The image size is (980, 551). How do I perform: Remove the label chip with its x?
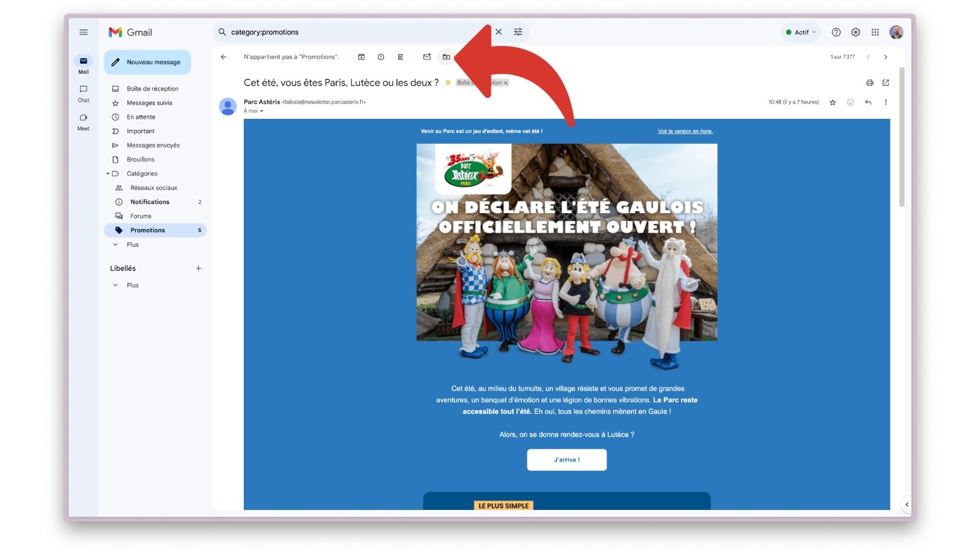coord(506,83)
